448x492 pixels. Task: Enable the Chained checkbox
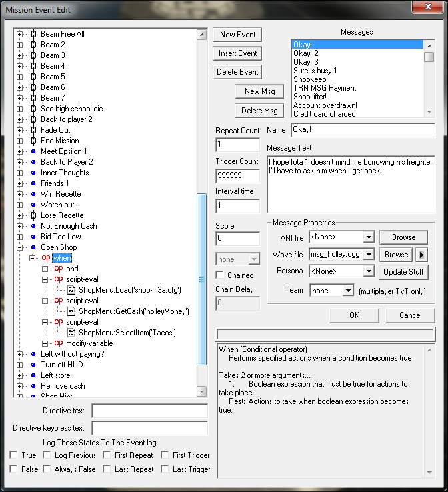click(x=219, y=275)
